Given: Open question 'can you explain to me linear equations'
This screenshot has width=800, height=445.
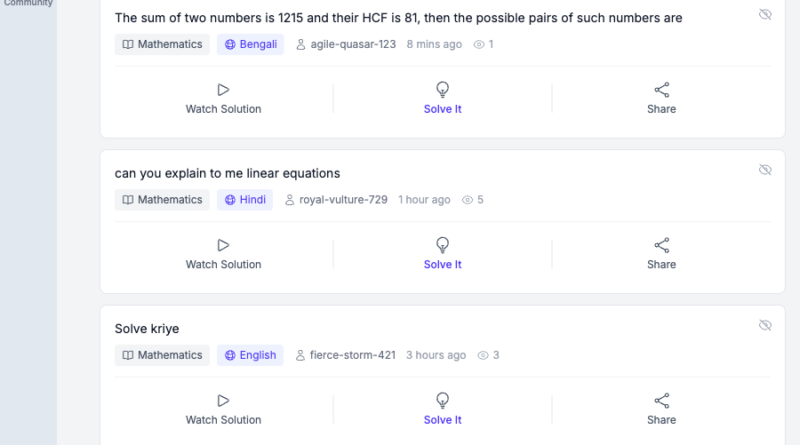Looking at the screenshot, I should pos(227,173).
